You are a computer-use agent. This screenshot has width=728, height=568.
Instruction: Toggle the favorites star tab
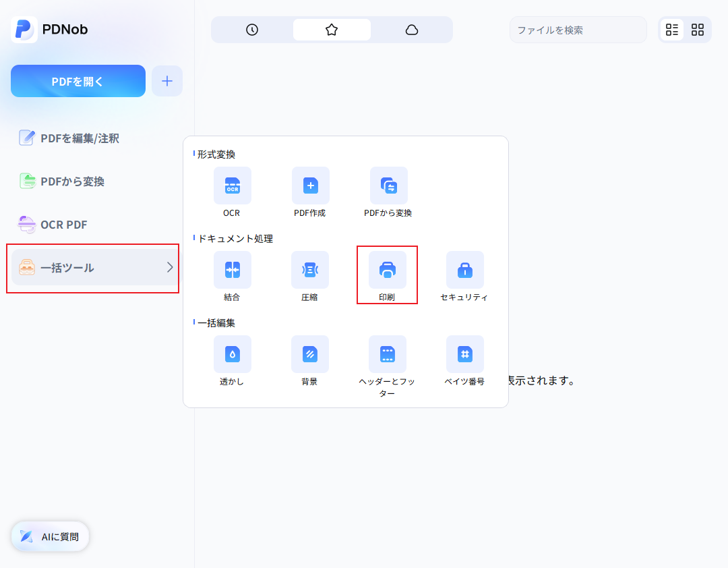(x=331, y=30)
